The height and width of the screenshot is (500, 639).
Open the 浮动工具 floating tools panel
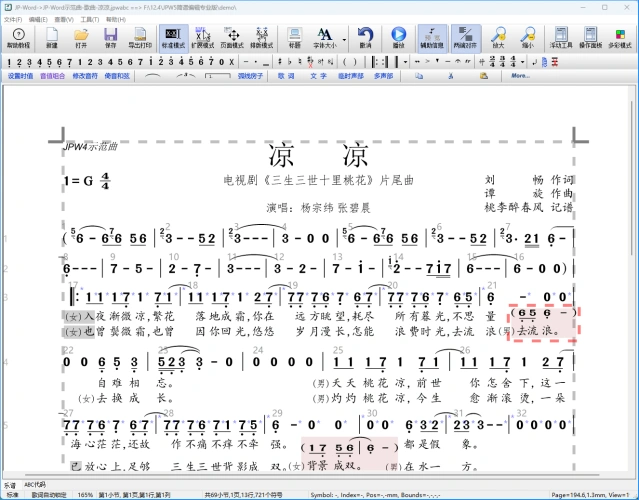point(561,38)
